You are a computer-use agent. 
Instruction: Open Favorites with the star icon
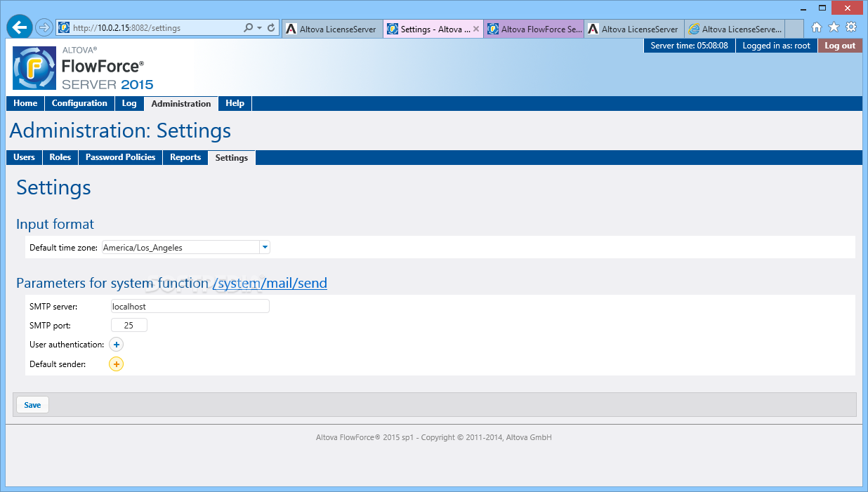tap(834, 27)
